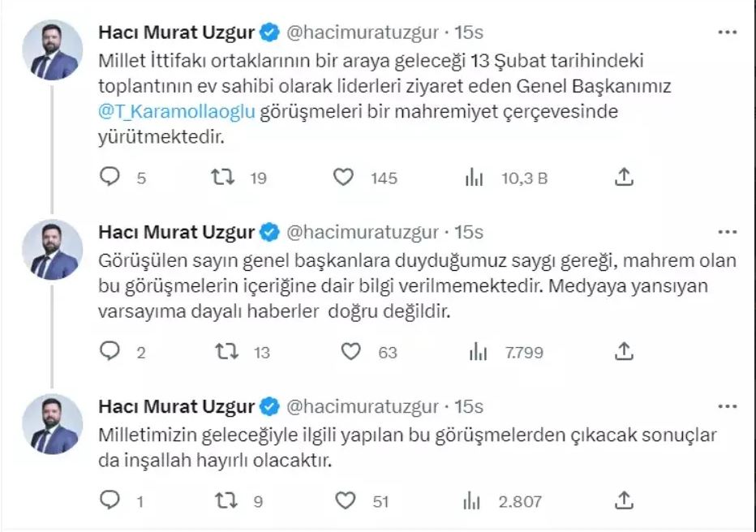Open @hacimuratuzgur handle on the third tweet
Image resolution: width=756 pixels, height=532 pixels.
[x=363, y=407]
